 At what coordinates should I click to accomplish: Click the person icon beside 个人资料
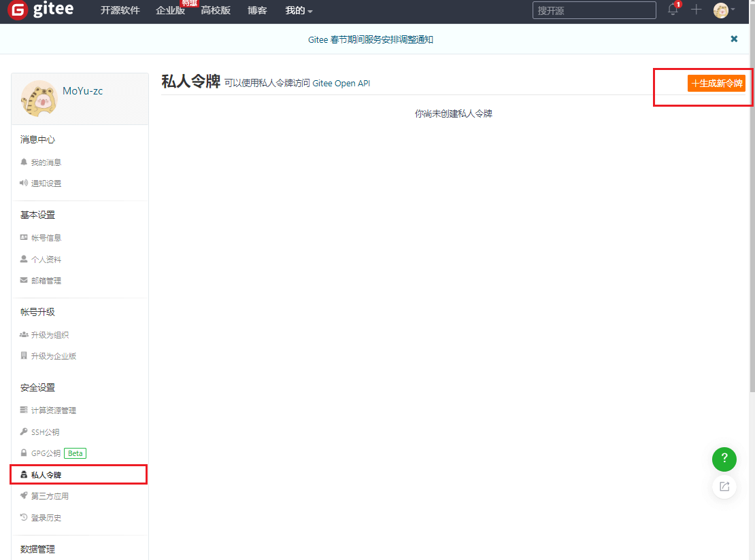tap(24, 259)
